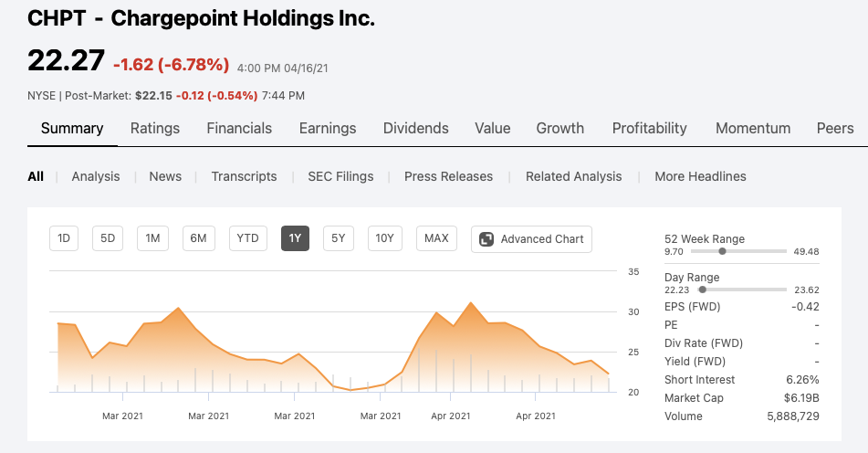The width and height of the screenshot is (868, 453).
Task: Filter headlines by Analysis
Action: (96, 176)
